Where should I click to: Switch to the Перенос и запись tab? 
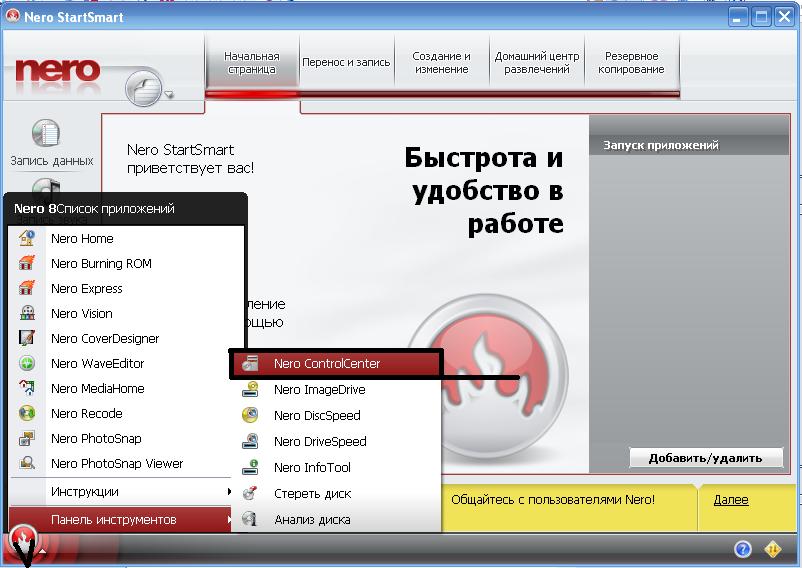346,63
